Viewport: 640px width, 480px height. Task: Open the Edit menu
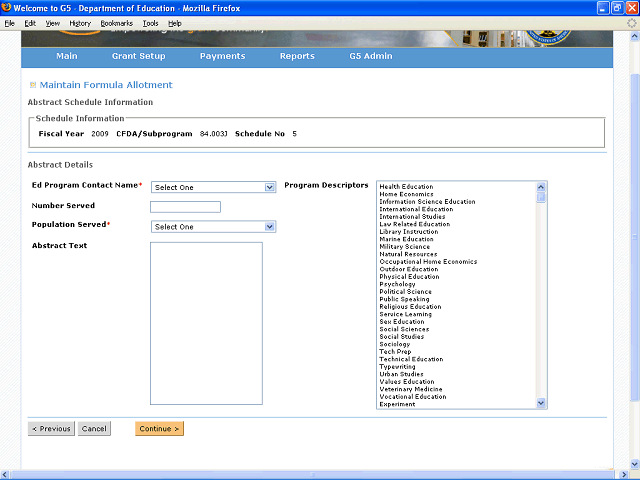(30, 23)
